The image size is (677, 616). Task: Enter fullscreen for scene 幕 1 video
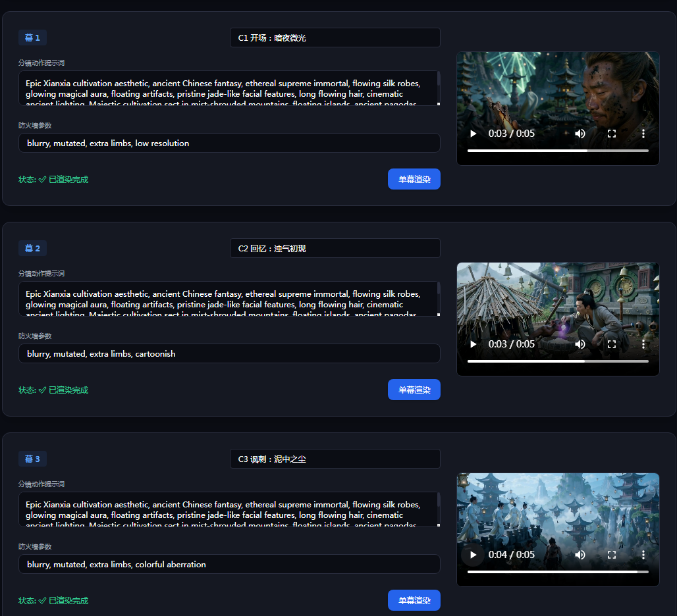pos(612,134)
